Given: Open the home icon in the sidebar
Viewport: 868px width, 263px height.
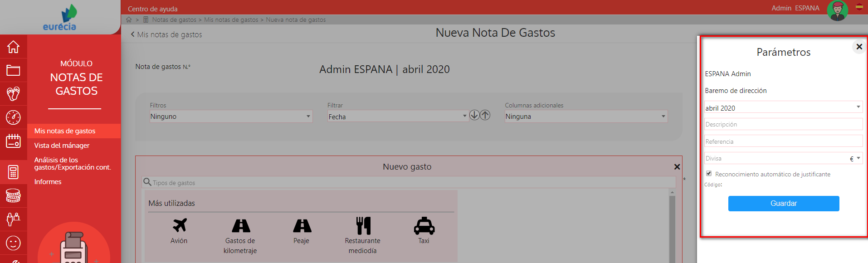Looking at the screenshot, I should click(13, 47).
